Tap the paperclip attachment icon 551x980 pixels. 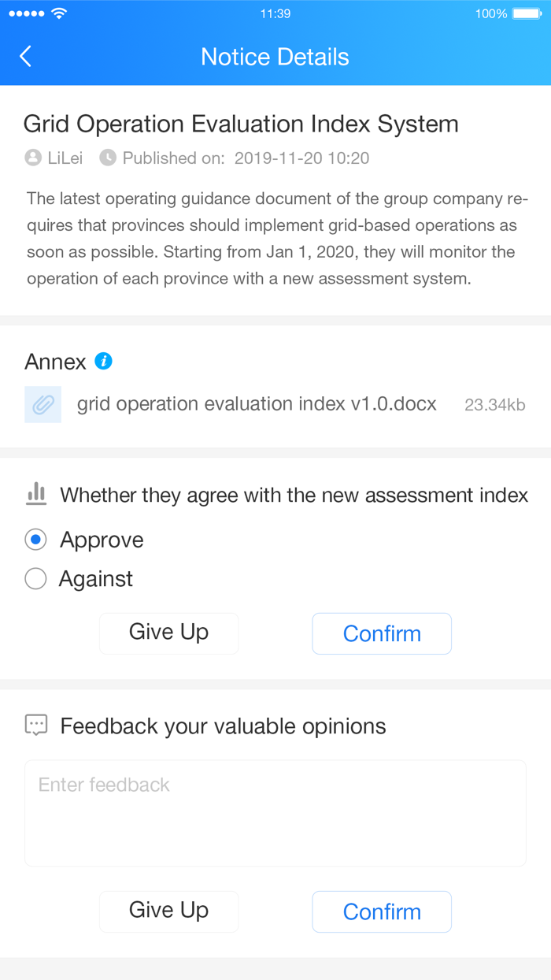[43, 404]
